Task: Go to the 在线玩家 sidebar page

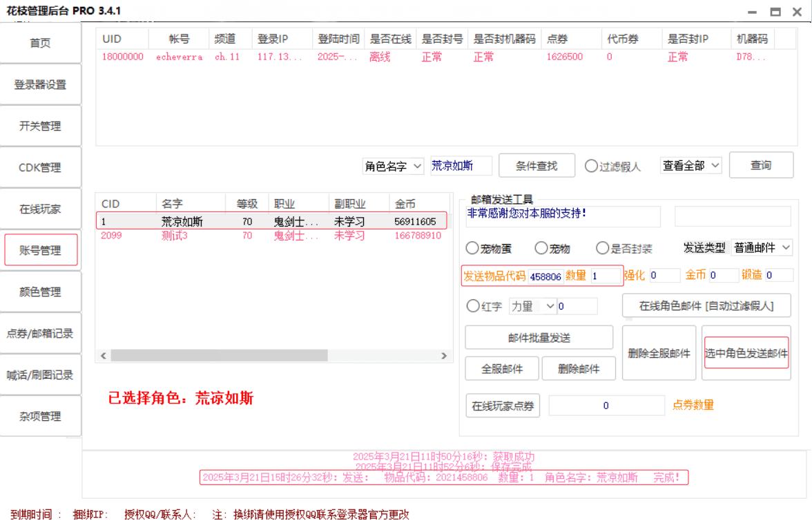Action: point(41,209)
